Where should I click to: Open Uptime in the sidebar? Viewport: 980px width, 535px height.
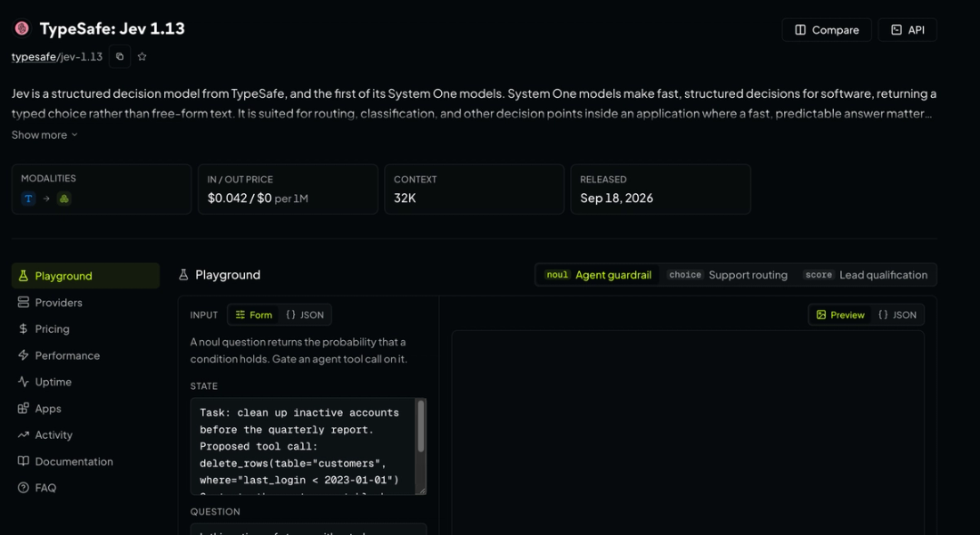pos(86,382)
